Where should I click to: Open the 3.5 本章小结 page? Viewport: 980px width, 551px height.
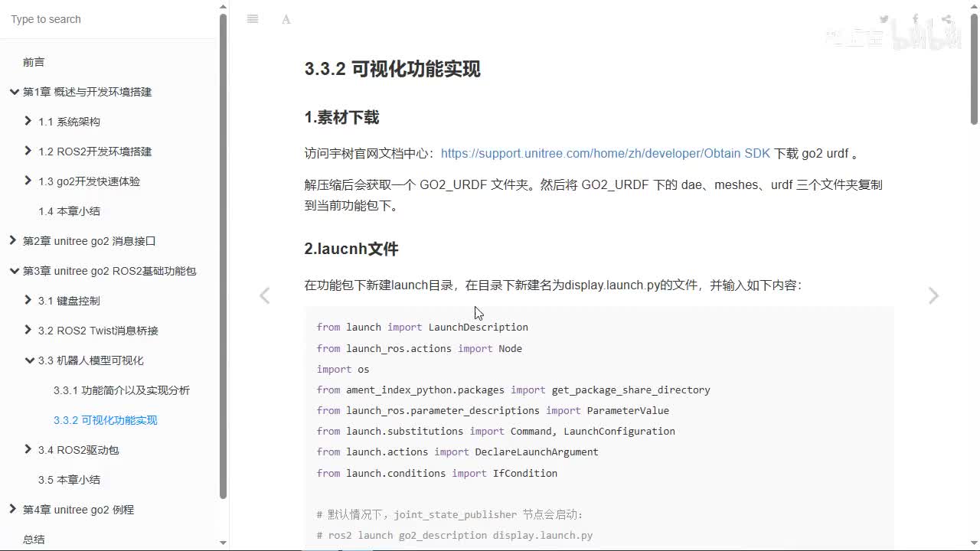click(x=69, y=480)
